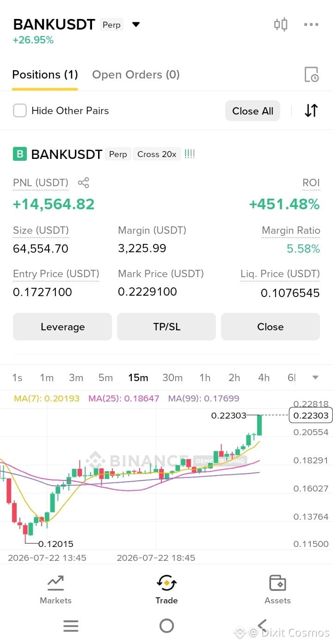Open the Trade tab icon
Viewport: 333px width, 644px height.
166,583
